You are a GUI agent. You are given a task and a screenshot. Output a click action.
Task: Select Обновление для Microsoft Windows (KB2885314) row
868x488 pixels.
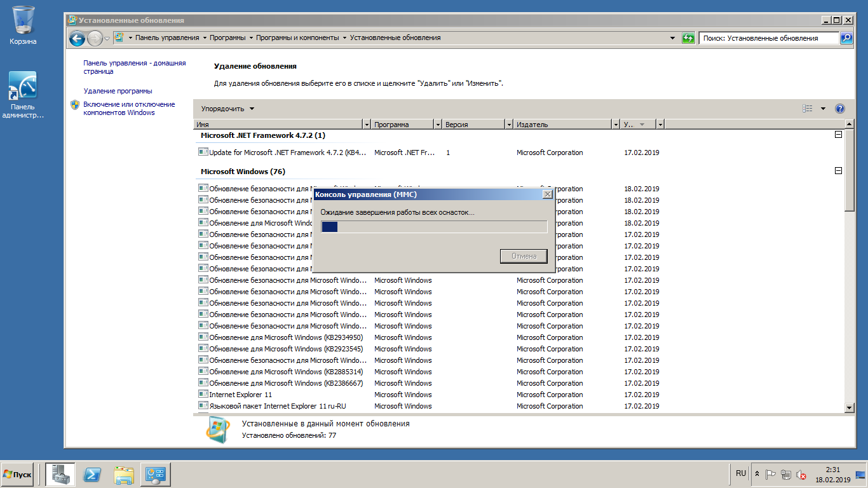428,372
